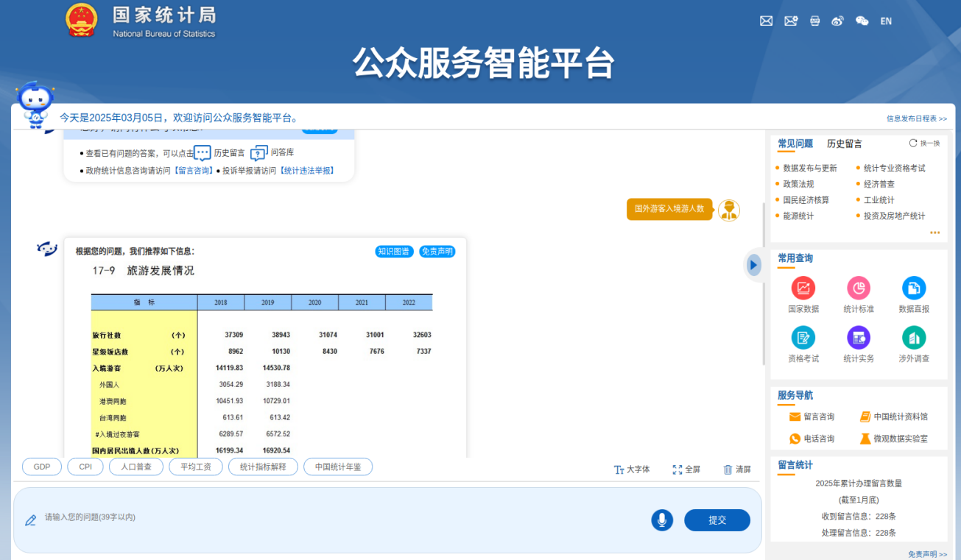The image size is (961, 560).
Task: Open the 统计实务 icon
Action: 858,338
